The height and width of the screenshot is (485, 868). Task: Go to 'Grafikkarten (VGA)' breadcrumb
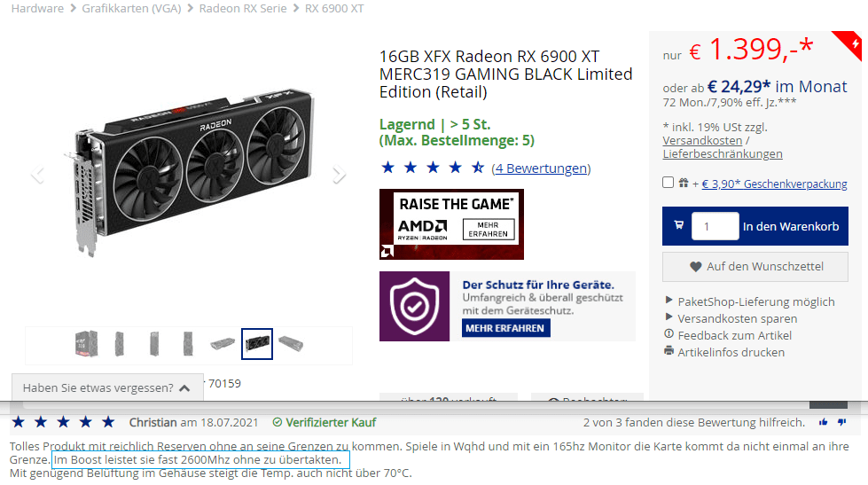tap(132, 8)
